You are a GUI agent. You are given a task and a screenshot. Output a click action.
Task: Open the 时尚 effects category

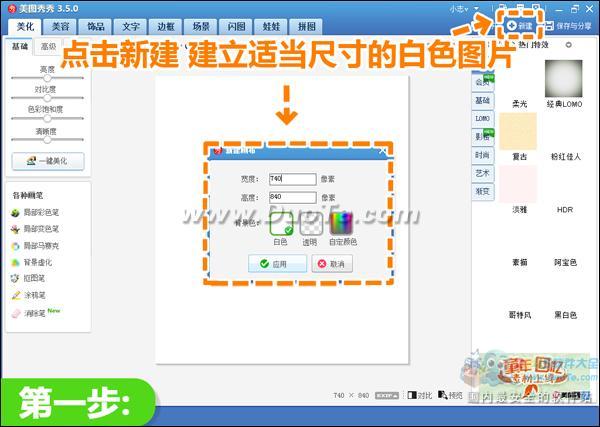click(x=483, y=155)
